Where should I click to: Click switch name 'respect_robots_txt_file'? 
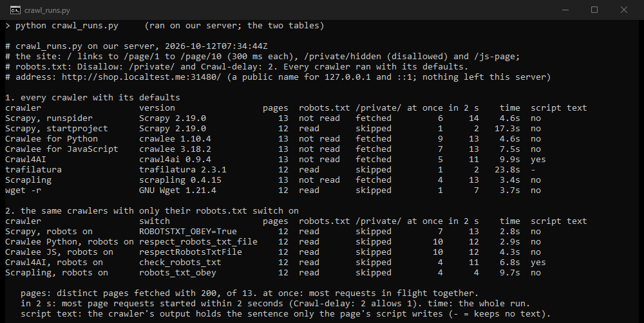(x=198, y=242)
